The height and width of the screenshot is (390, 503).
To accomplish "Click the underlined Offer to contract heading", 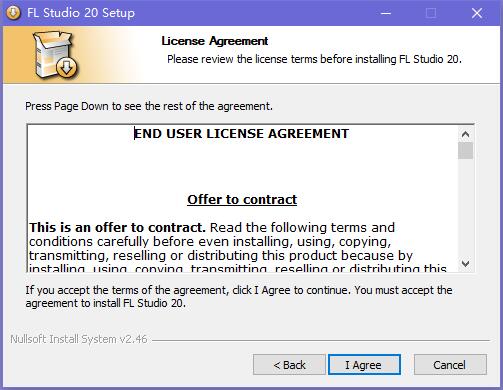I will click(242, 200).
